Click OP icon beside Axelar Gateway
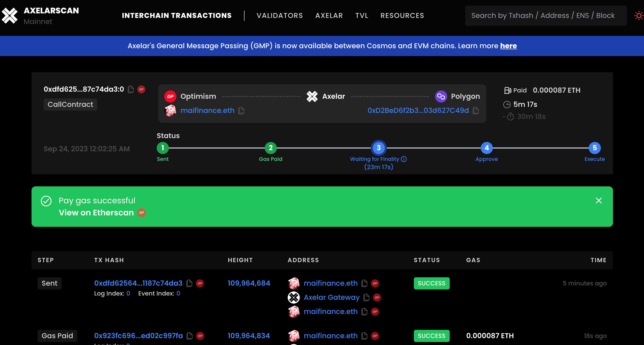 377,298
